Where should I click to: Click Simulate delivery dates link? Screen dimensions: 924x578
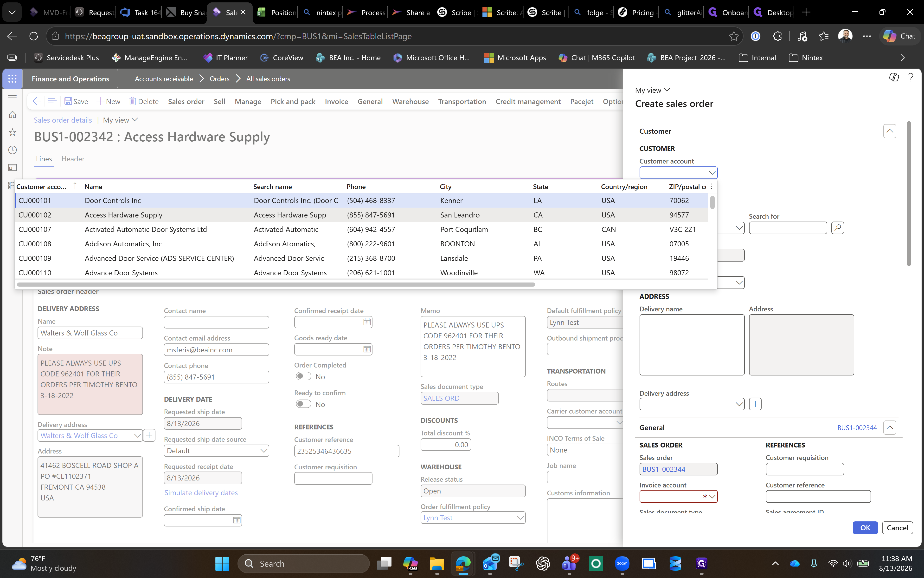point(201,492)
